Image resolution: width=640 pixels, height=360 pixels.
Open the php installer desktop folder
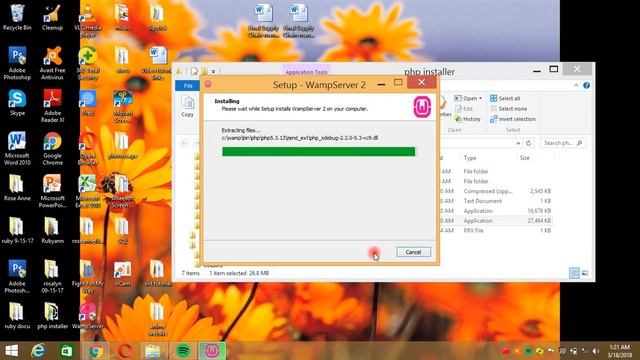[52, 316]
